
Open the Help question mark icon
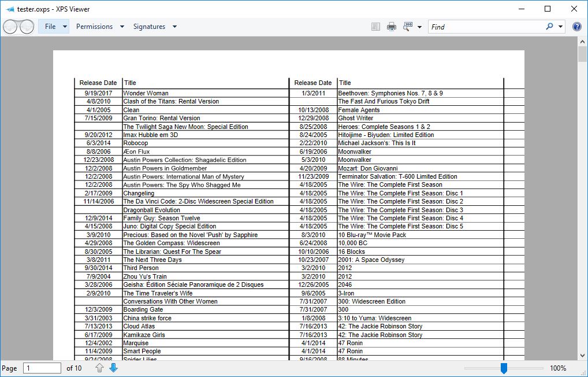(x=577, y=27)
